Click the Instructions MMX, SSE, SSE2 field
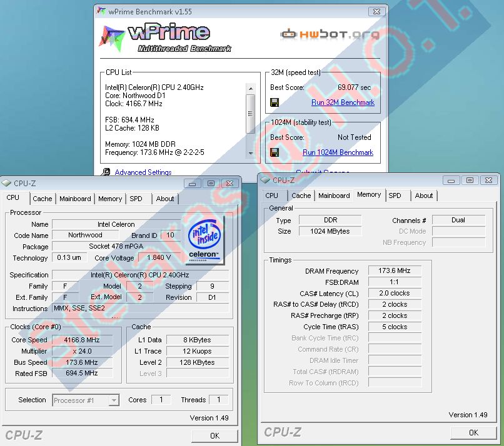Image resolution: width=504 pixels, height=446 pixels. 141,308
